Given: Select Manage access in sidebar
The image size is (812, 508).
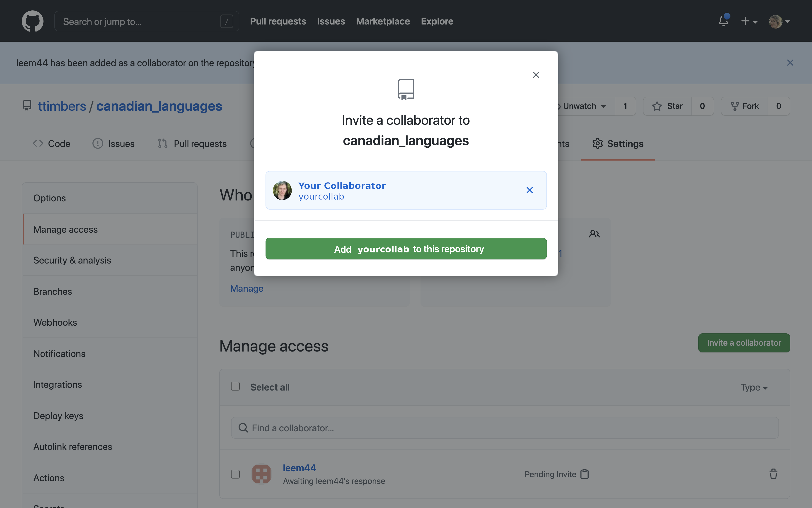Looking at the screenshot, I should [x=110, y=230].
